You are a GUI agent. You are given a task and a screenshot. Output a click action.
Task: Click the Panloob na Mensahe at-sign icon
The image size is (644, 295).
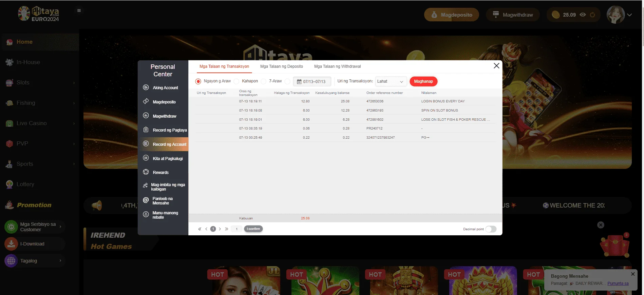tap(146, 200)
